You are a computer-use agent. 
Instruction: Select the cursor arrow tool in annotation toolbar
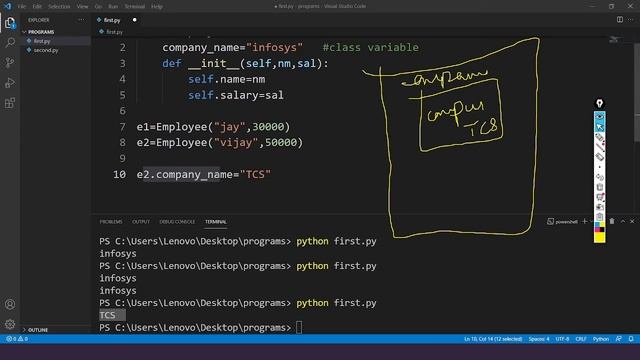tap(600, 127)
